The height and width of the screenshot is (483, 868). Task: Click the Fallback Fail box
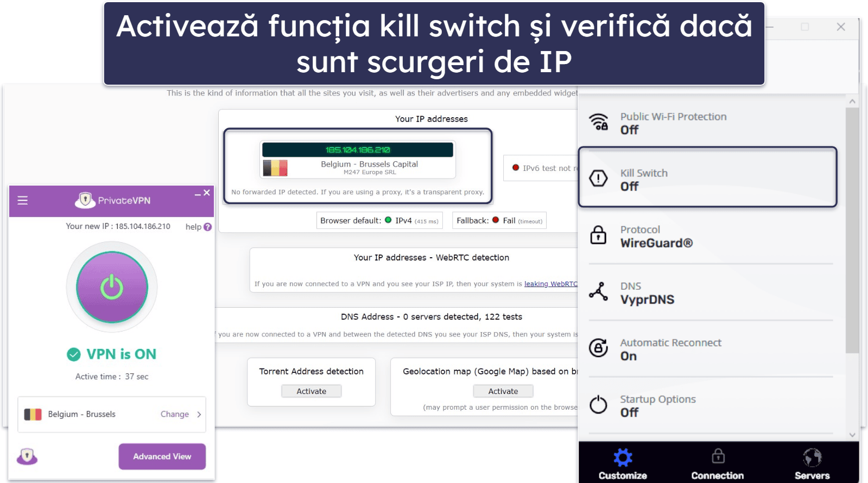pyautogui.click(x=499, y=220)
